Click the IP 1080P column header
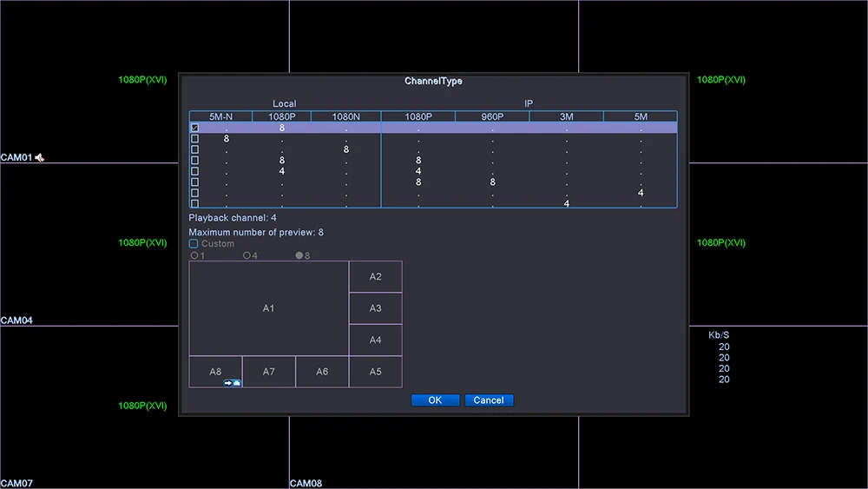 tap(418, 117)
